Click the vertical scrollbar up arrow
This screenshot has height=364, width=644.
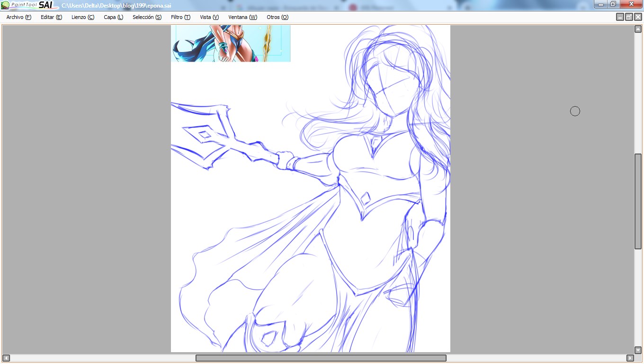638,29
